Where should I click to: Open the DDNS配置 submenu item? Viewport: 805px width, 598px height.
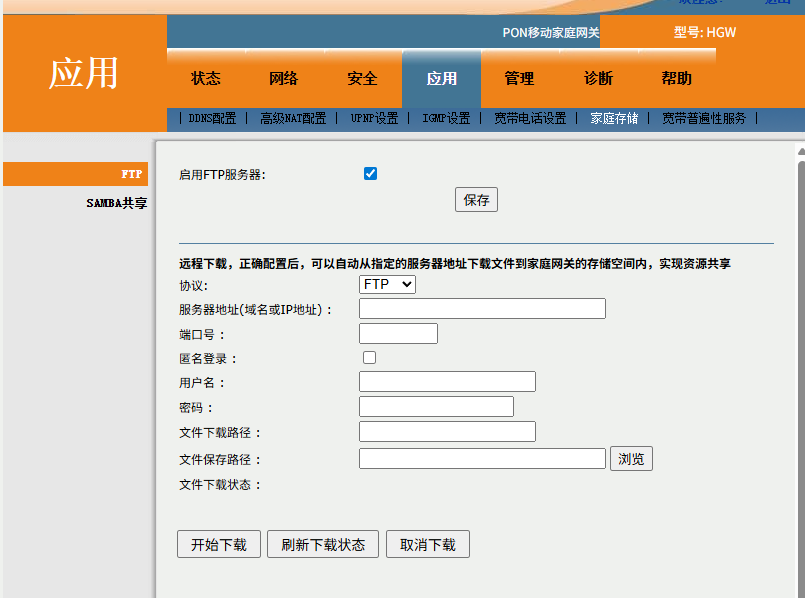coord(212,118)
